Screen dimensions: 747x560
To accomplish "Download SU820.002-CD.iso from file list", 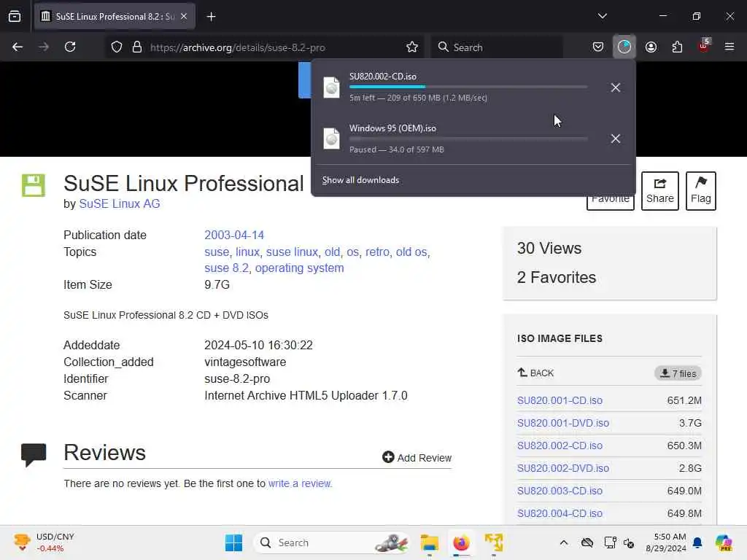I will (560, 446).
